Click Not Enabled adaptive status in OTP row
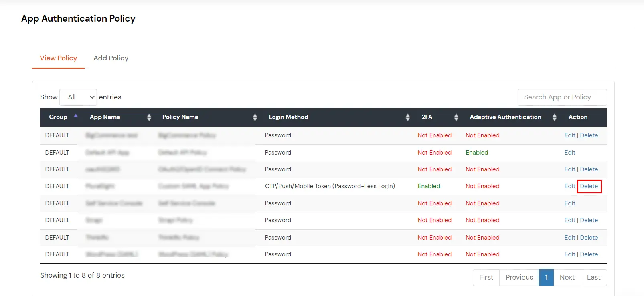This screenshot has height=296, width=644. pos(482,186)
